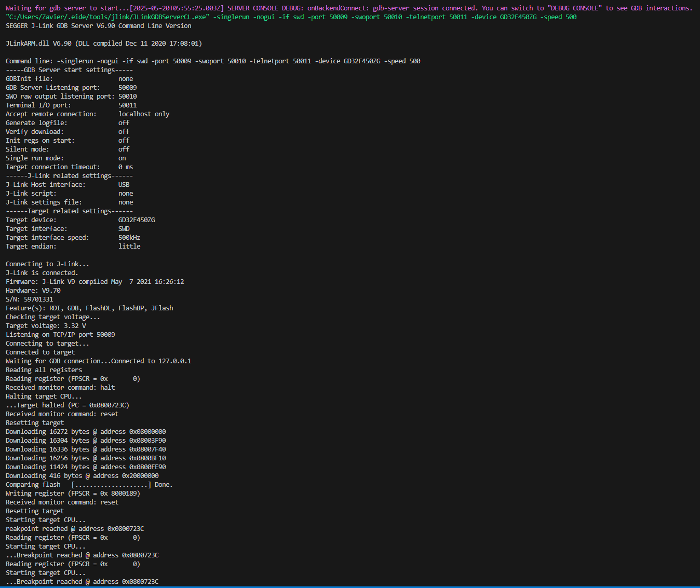Click 'SWD' value of Target interface
The image size is (700, 588).
tap(124, 229)
